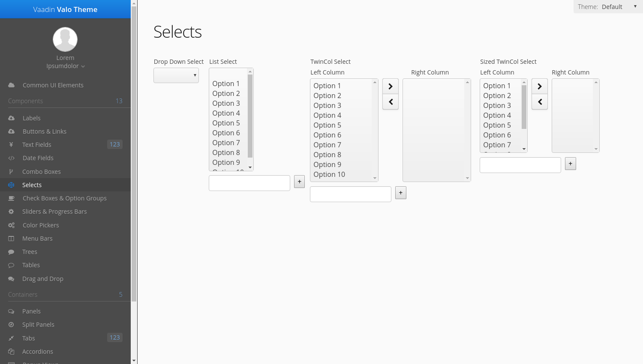Open the Drop Down Select box
The height and width of the screenshot is (364, 643).
click(176, 75)
